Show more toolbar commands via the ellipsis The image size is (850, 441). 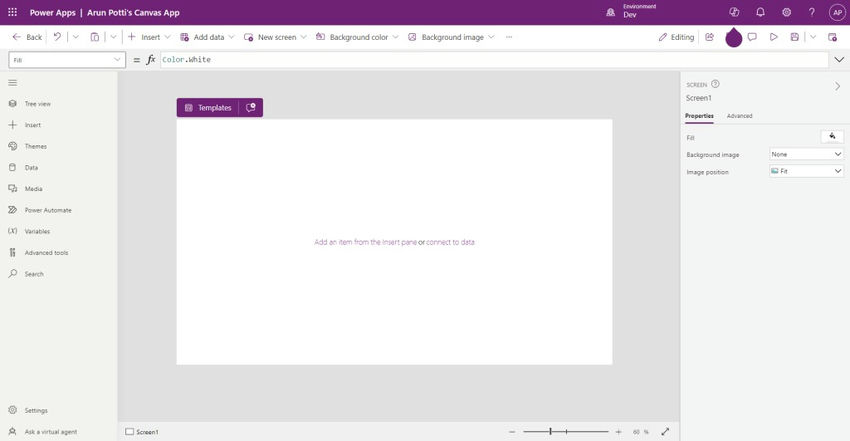(509, 37)
